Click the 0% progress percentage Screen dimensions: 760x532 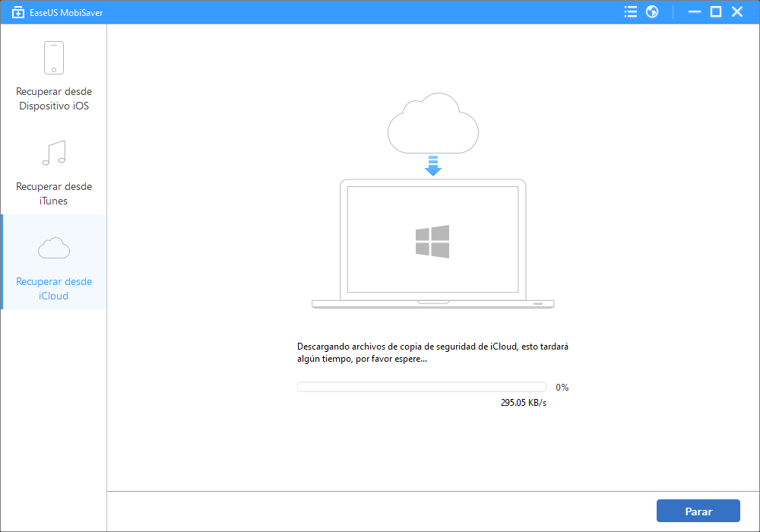coord(562,388)
